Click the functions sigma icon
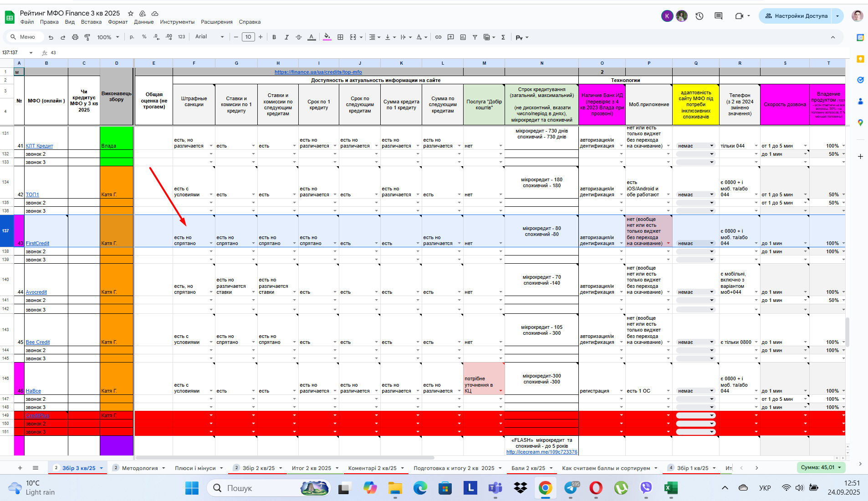The image size is (868, 501). point(503,37)
